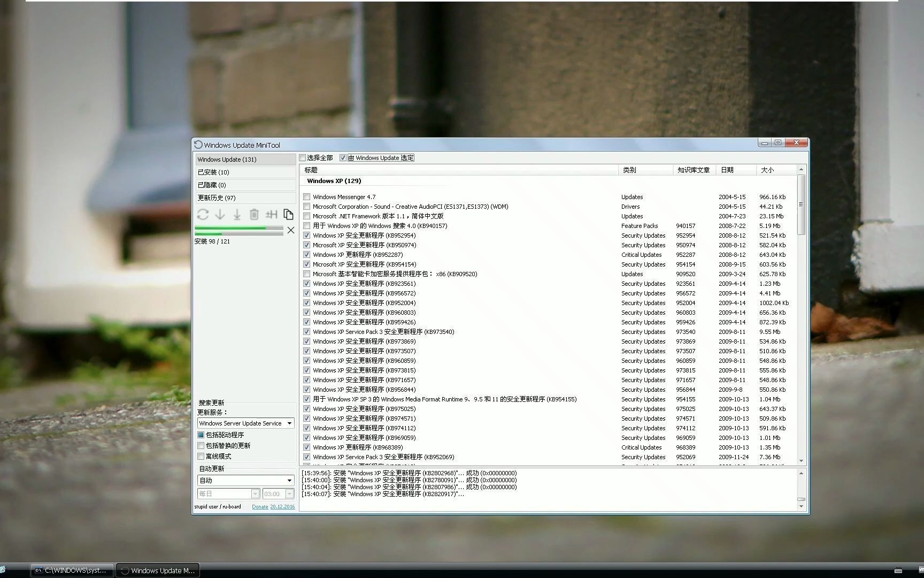Toggle 由 Windows Update 选定 checkbox
The image size is (924, 578).
click(x=343, y=158)
